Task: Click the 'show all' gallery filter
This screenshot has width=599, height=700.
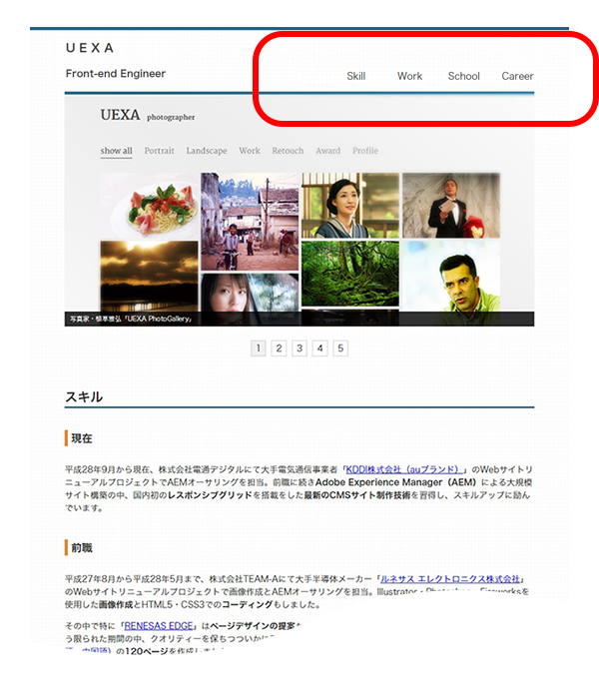Action: point(116,151)
